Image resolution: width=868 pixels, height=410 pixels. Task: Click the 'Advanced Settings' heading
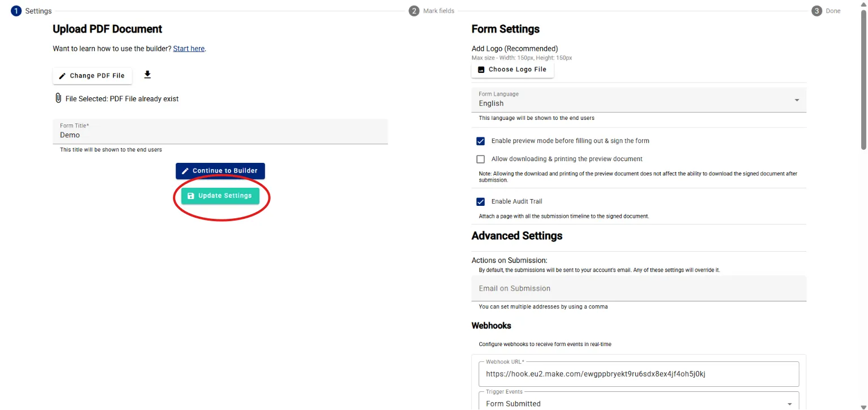tap(517, 236)
